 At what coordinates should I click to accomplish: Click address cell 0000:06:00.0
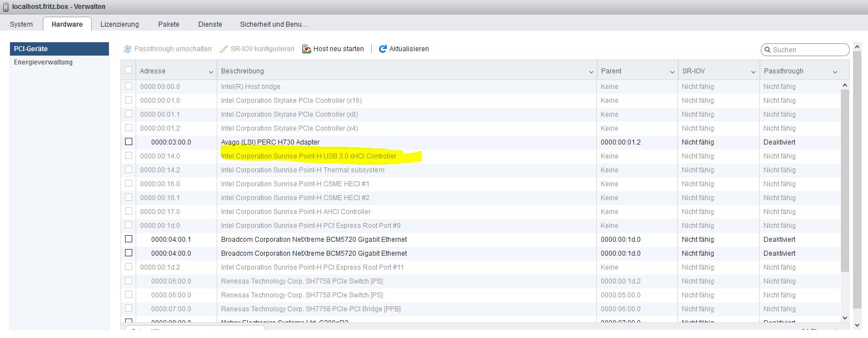tap(171, 295)
